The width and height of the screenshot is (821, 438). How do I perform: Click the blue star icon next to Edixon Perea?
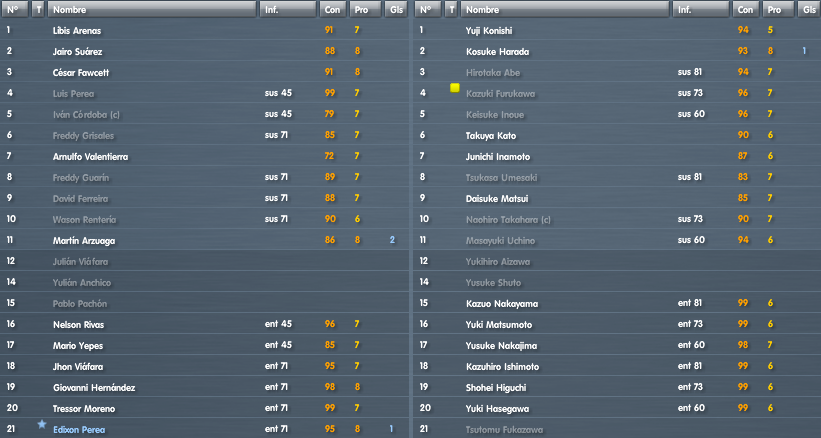[42, 424]
